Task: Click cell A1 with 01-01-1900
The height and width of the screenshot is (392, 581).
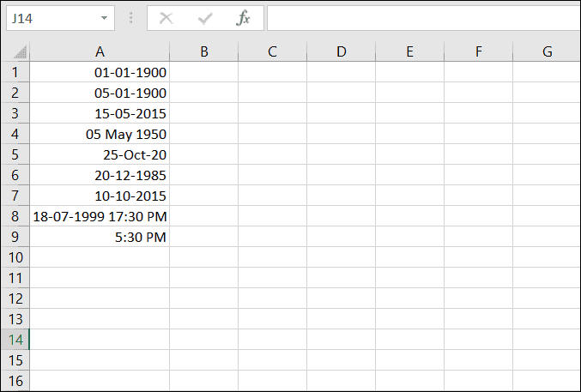Action: click(100, 72)
